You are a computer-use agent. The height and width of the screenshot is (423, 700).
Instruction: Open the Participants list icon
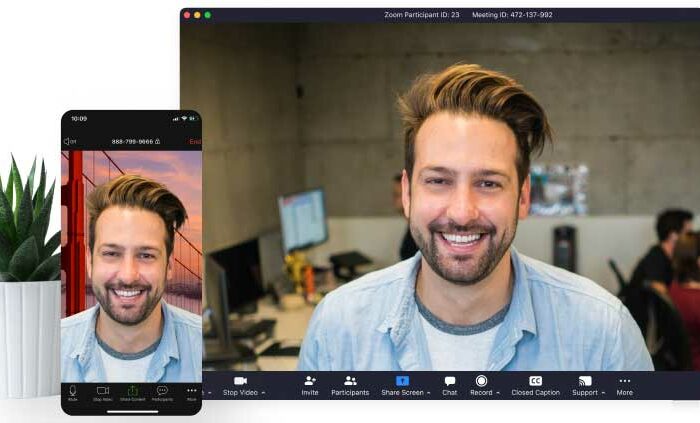pos(350,381)
